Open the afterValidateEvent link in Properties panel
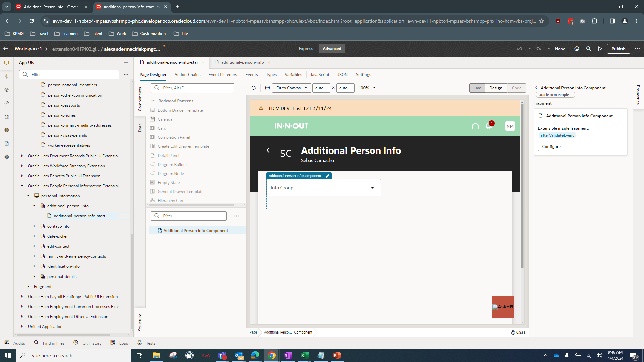Image resolution: width=644 pixels, height=362 pixels. [x=557, y=135]
